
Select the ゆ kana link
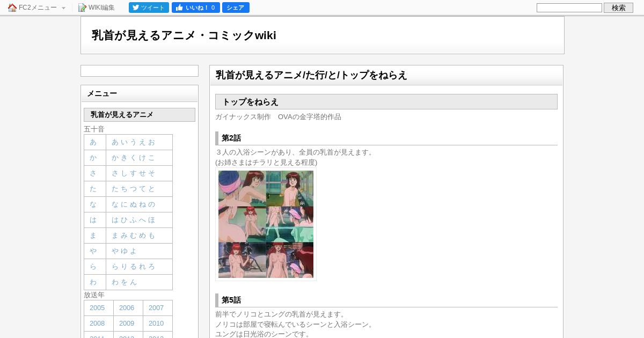click(125, 251)
